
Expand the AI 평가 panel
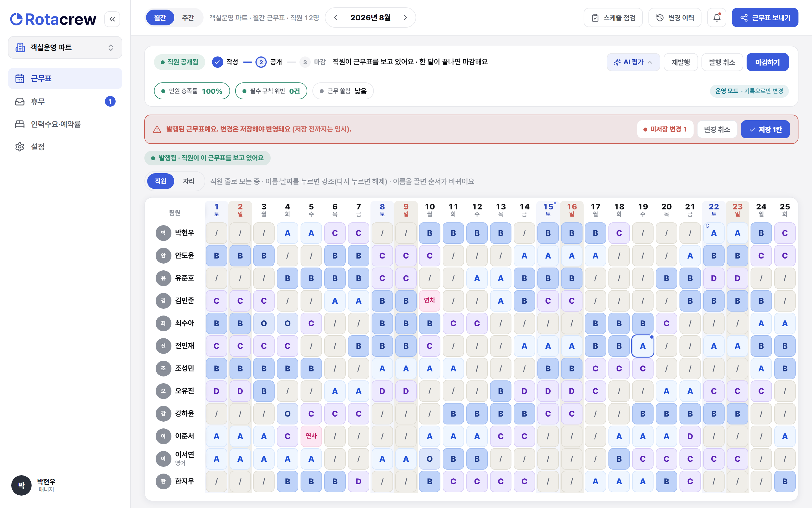pyautogui.click(x=633, y=62)
